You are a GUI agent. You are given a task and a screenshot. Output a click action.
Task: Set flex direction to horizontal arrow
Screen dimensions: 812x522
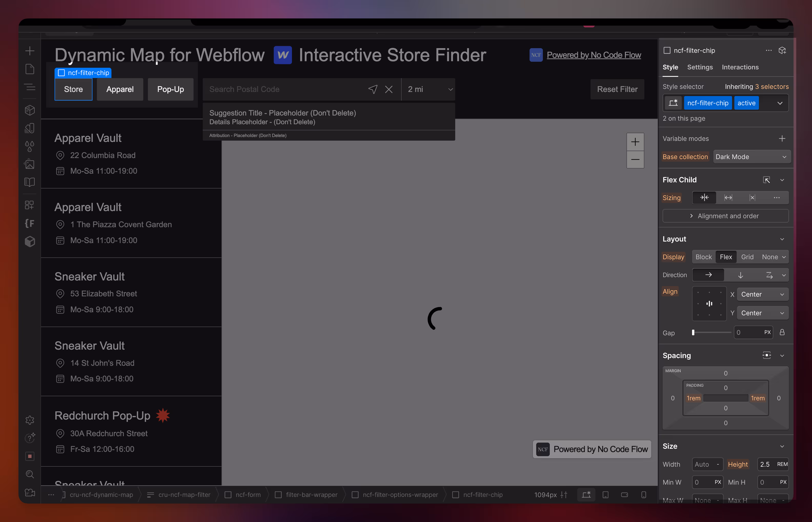(708, 275)
